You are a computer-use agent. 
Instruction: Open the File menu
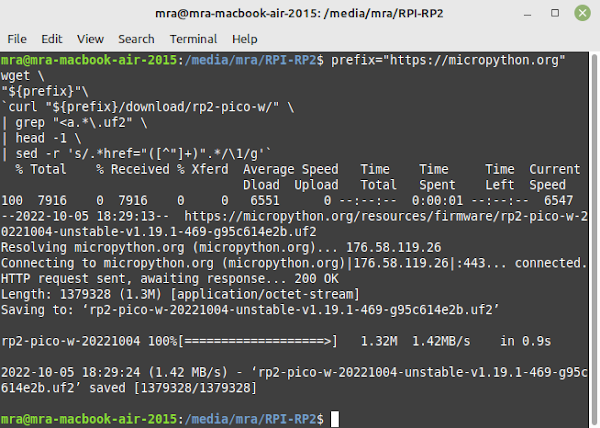17,39
